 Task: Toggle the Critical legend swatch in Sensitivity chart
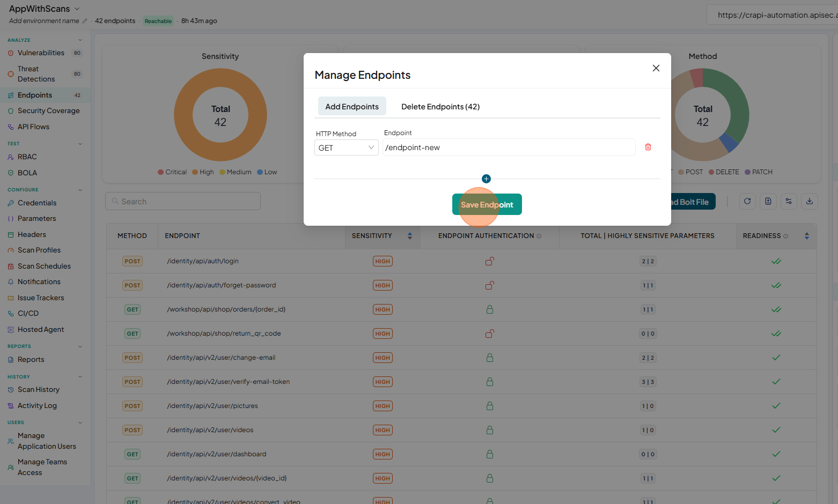(x=160, y=172)
